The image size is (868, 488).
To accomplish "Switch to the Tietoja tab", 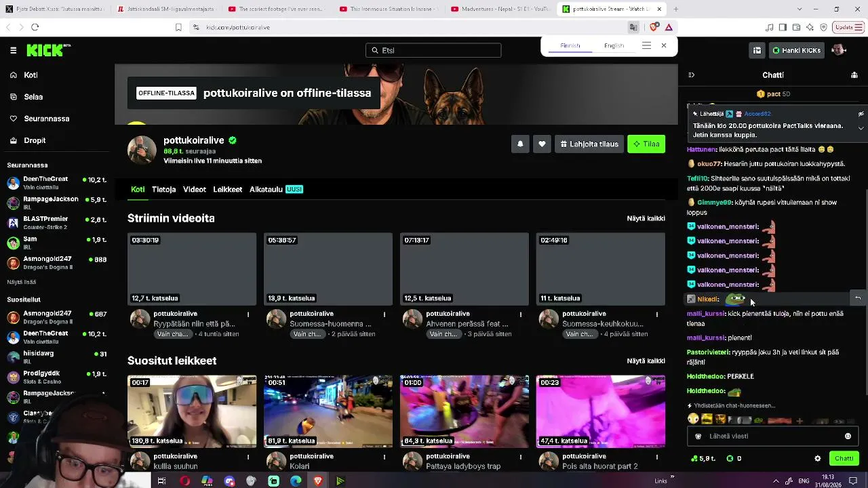I will (164, 189).
